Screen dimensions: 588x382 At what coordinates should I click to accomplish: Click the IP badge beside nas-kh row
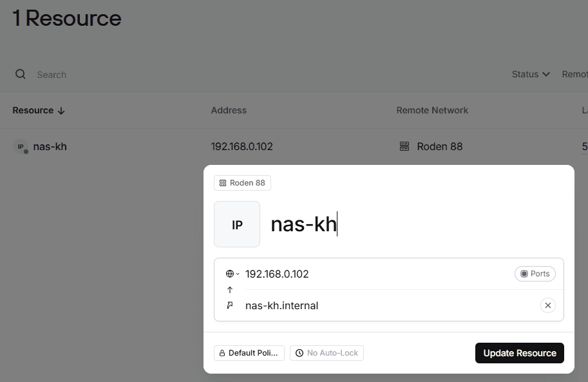[21, 146]
